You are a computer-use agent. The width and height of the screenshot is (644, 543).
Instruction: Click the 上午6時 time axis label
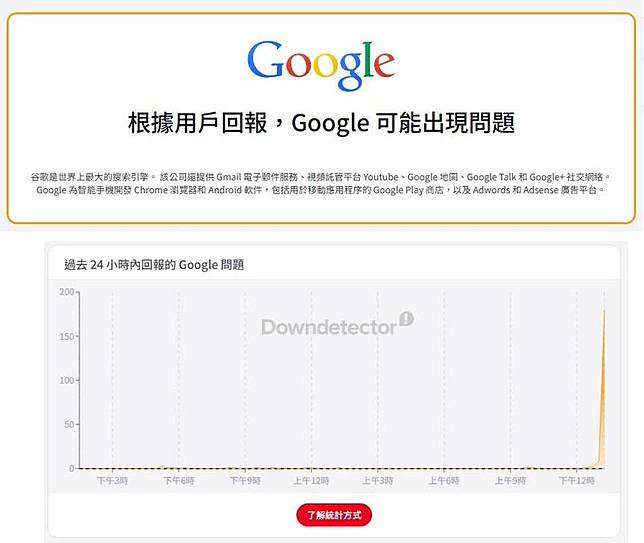(x=444, y=481)
